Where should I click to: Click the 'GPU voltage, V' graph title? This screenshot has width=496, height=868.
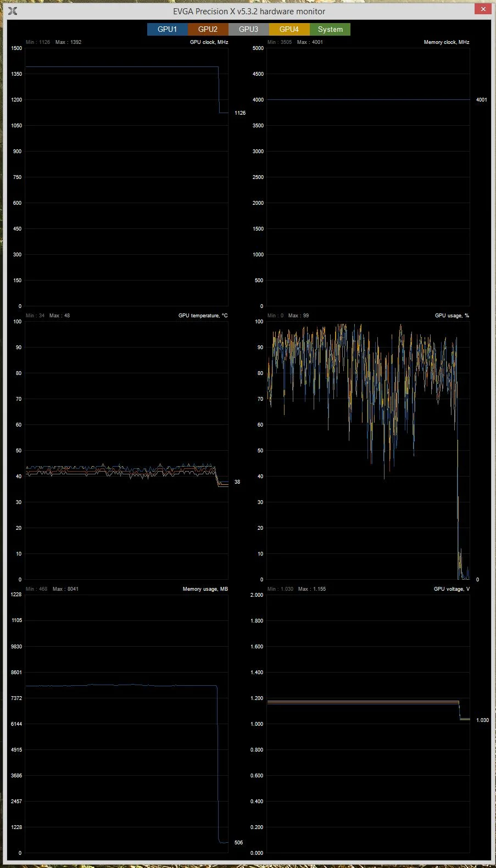pos(452,589)
